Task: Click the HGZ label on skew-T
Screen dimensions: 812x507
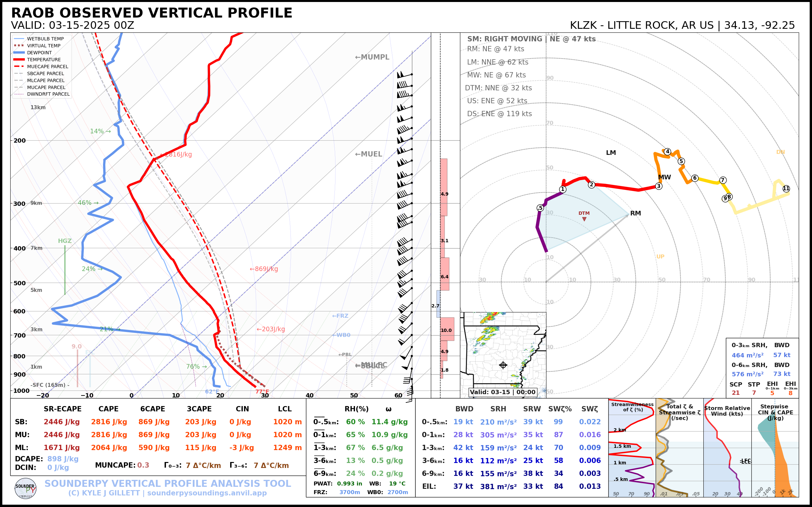Action: [x=65, y=241]
